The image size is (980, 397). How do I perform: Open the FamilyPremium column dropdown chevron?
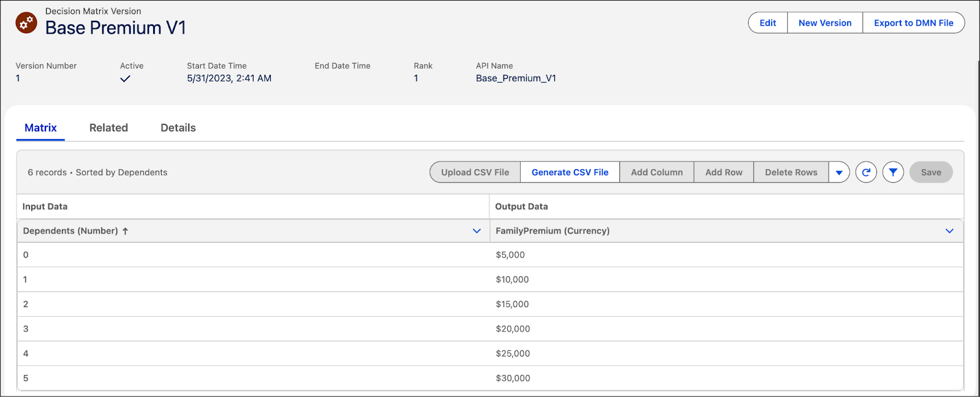pyautogui.click(x=949, y=231)
